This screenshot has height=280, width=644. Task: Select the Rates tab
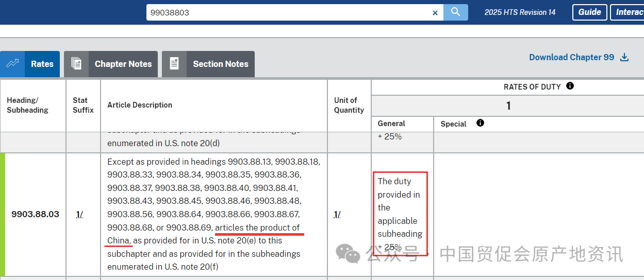[x=30, y=64]
